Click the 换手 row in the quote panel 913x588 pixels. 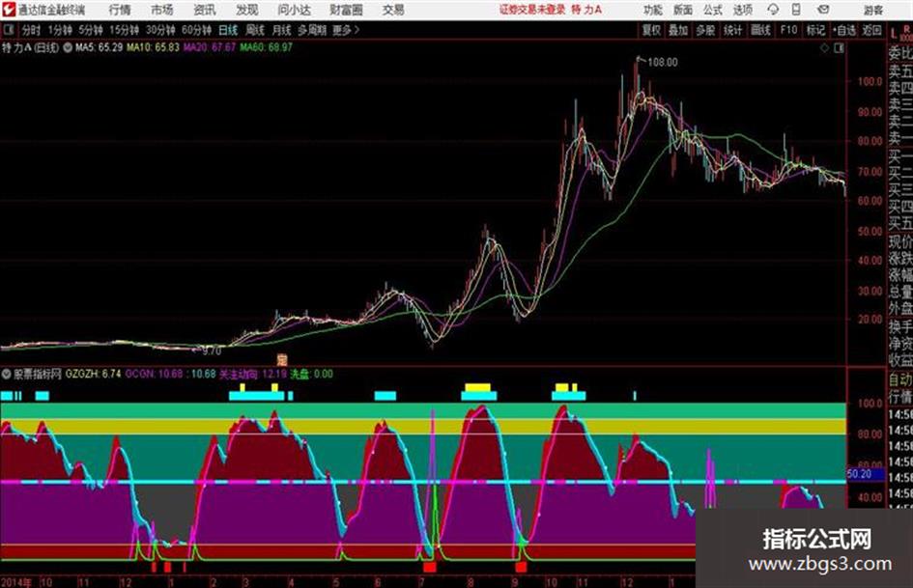tap(900, 326)
